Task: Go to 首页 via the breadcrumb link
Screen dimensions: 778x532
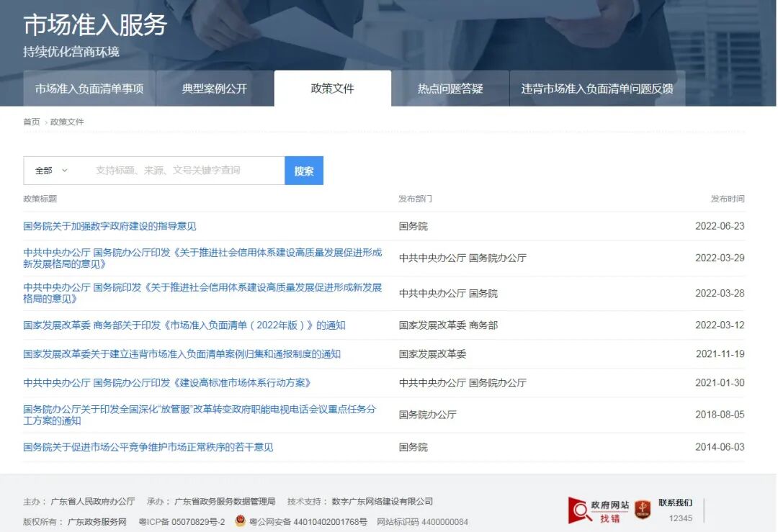Action: [x=29, y=122]
